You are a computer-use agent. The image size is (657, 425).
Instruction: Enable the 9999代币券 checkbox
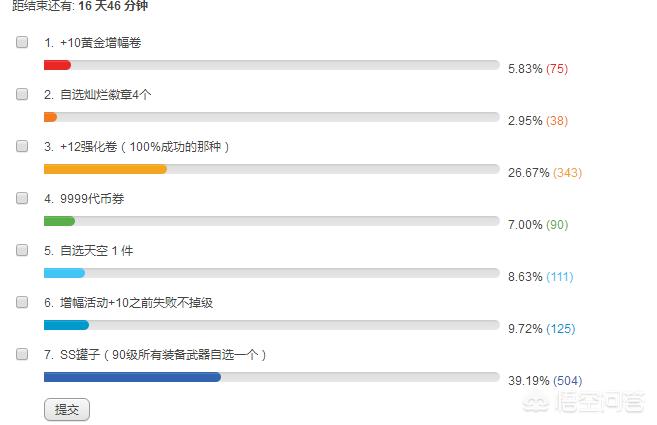click(22, 198)
